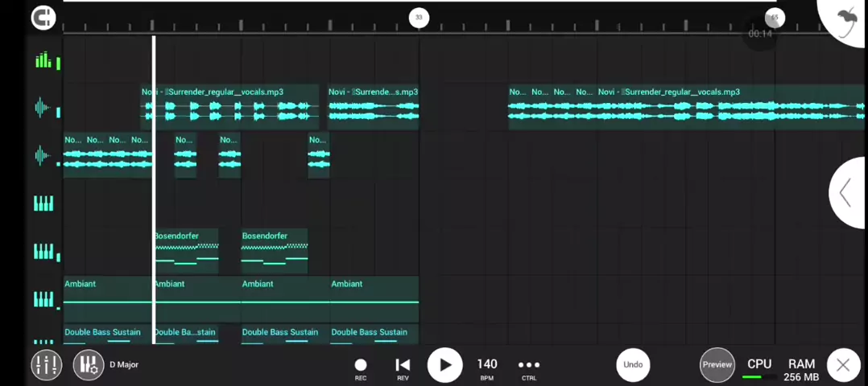The image size is (868, 386).
Task: Select the green drum track level icon
Action: [43, 60]
